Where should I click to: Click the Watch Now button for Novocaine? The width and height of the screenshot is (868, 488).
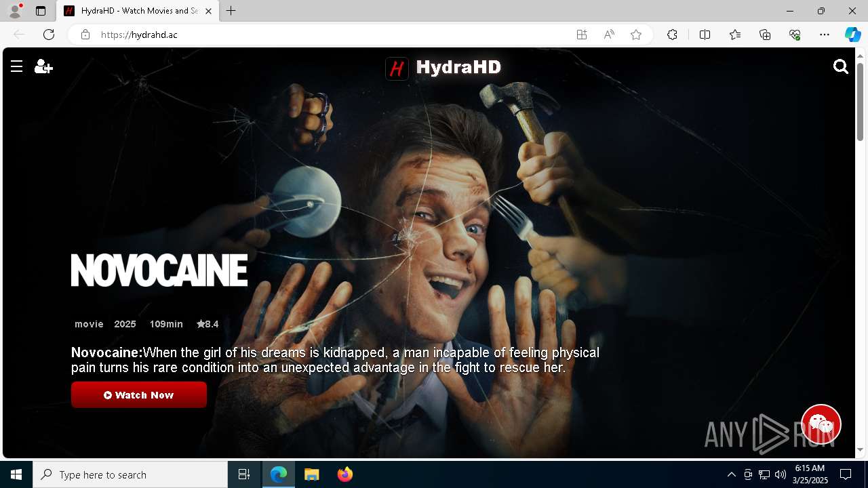click(139, 394)
